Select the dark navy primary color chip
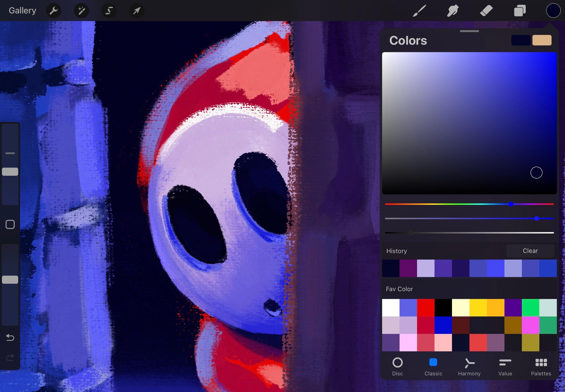Screen dimensions: 565x392 [521, 40]
